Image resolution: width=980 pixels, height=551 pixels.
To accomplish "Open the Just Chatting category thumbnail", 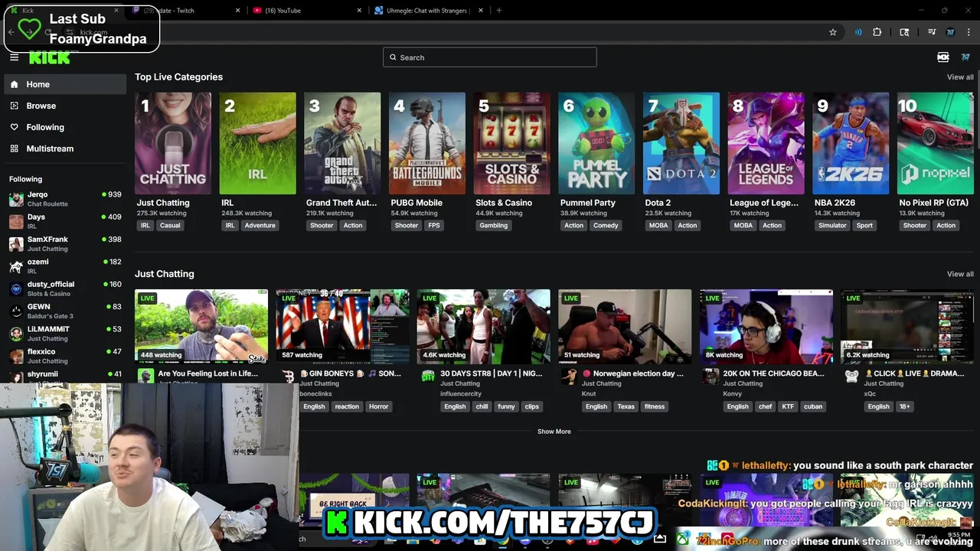I will (173, 143).
